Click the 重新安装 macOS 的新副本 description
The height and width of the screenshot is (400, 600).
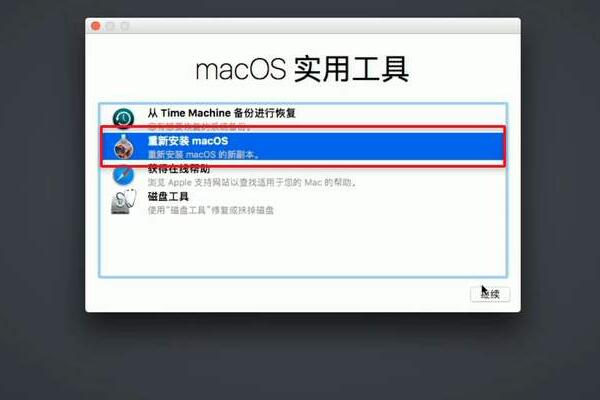tap(204, 155)
